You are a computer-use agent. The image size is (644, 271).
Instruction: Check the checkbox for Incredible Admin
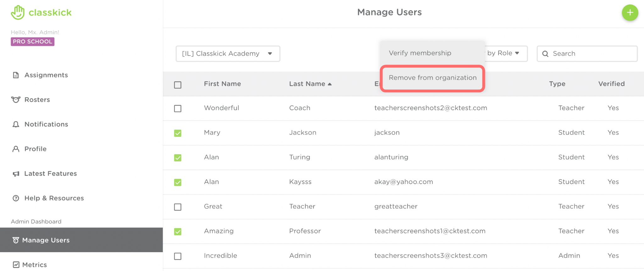pos(178,256)
